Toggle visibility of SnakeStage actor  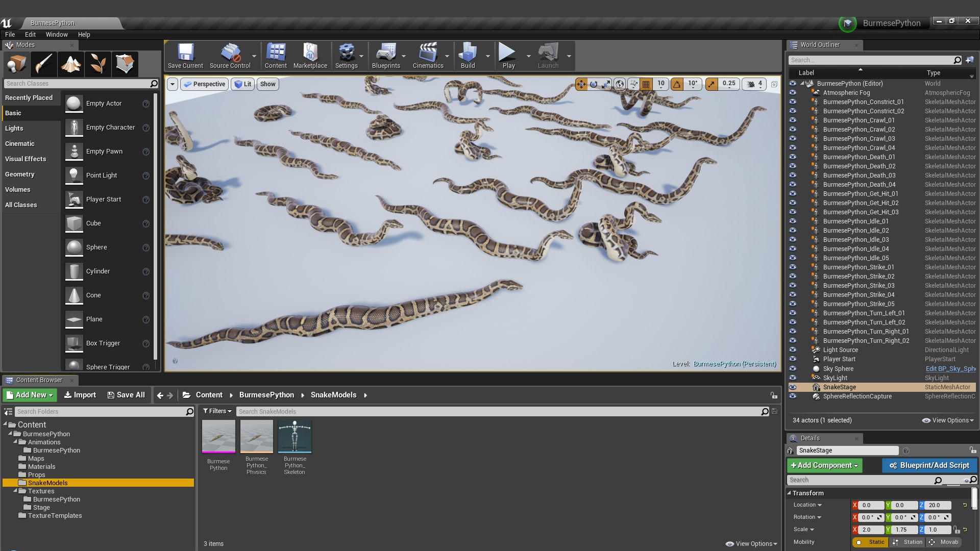(793, 387)
